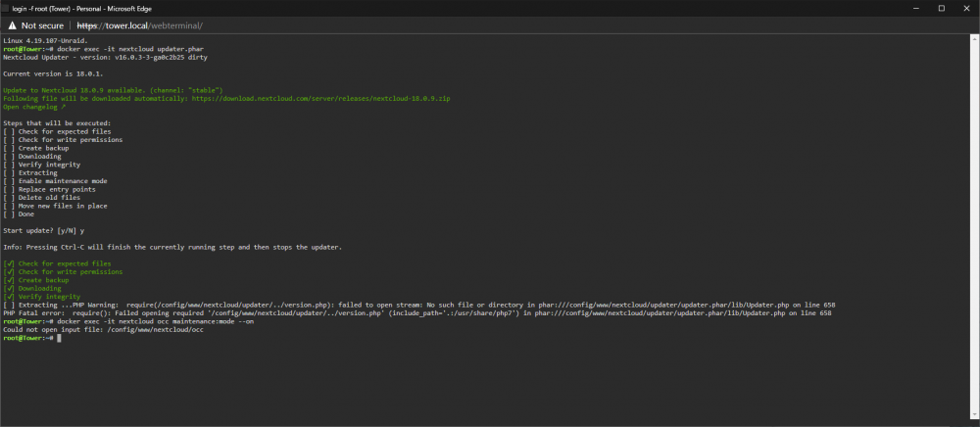Screen dimensions: 980x427
Task: Click the tower.local address bar URL
Action: (x=139, y=25)
